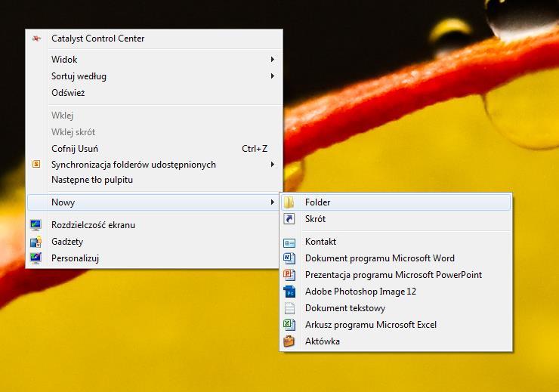Create a new Aktówka
Viewport: 559px width, 392px height.
pyautogui.click(x=396, y=341)
